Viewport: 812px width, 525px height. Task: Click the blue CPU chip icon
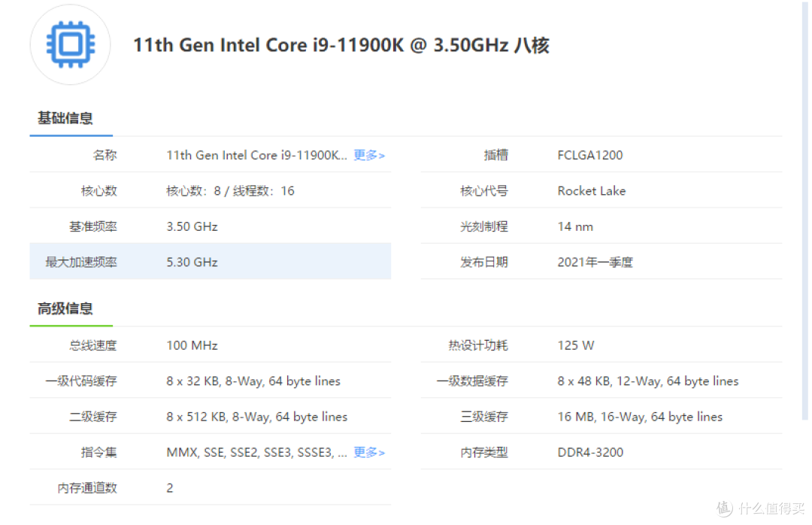[x=70, y=45]
